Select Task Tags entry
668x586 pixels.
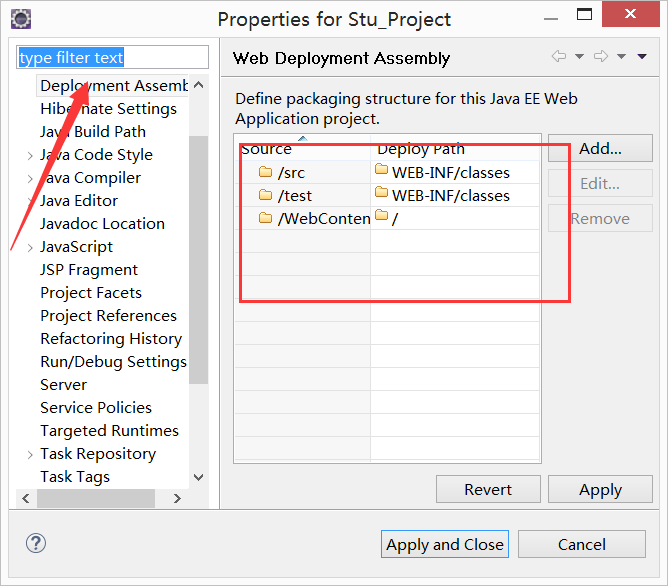point(75,477)
